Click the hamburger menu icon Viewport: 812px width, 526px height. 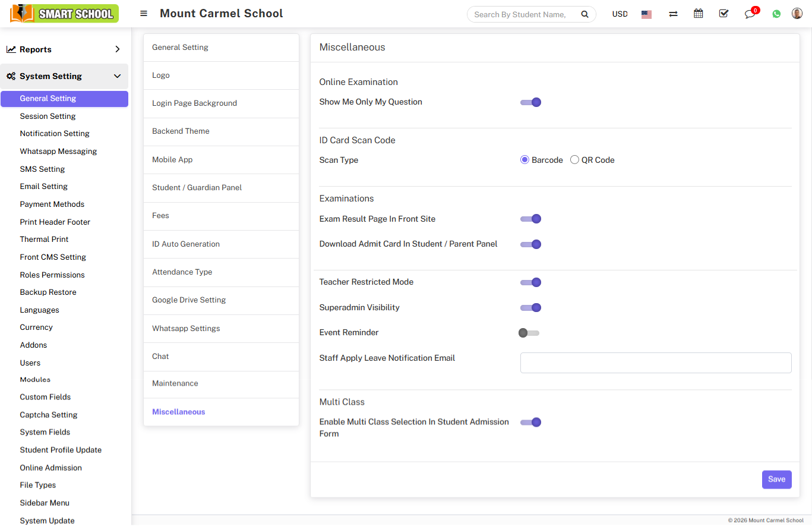tap(144, 14)
